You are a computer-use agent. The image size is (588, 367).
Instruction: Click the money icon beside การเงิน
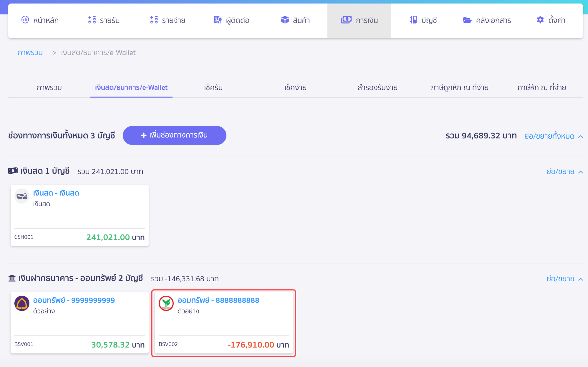click(346, 20)
